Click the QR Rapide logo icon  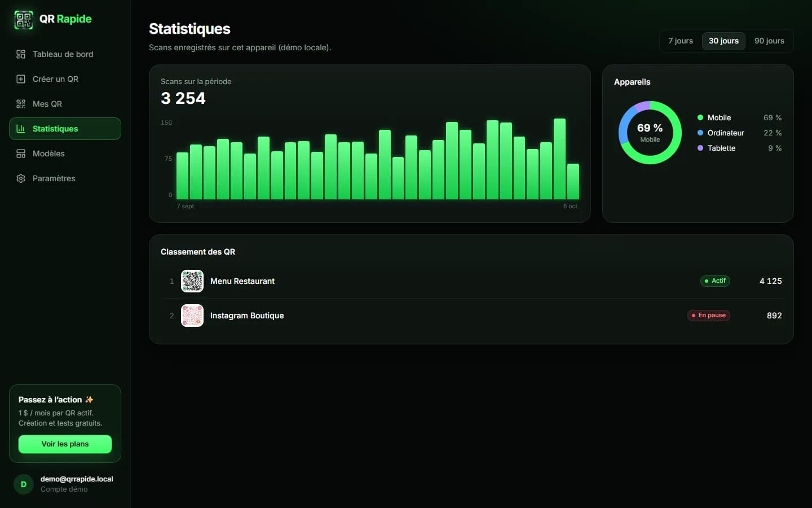[x=24, y=20]
